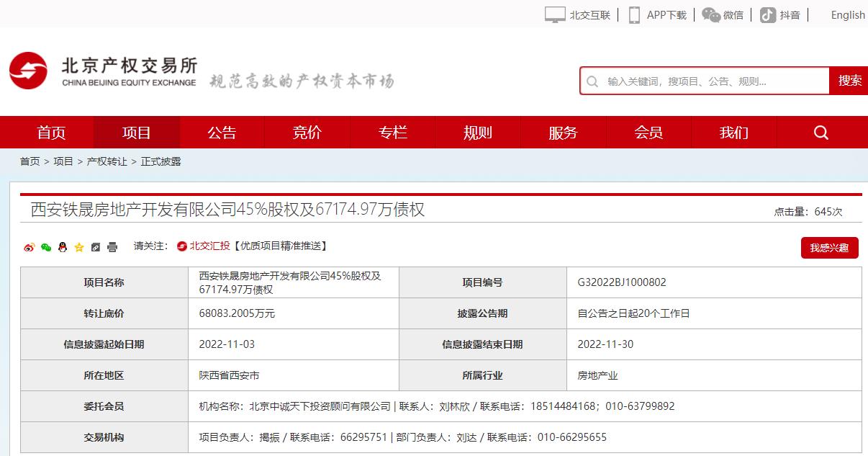Click the 交易机构 row contact details
868x456 pixels.
(402, 437)
